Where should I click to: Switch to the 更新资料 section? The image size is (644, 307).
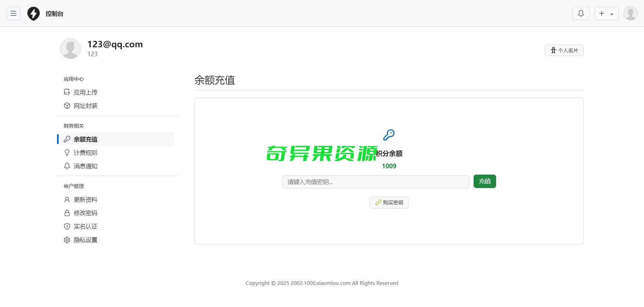86,199
